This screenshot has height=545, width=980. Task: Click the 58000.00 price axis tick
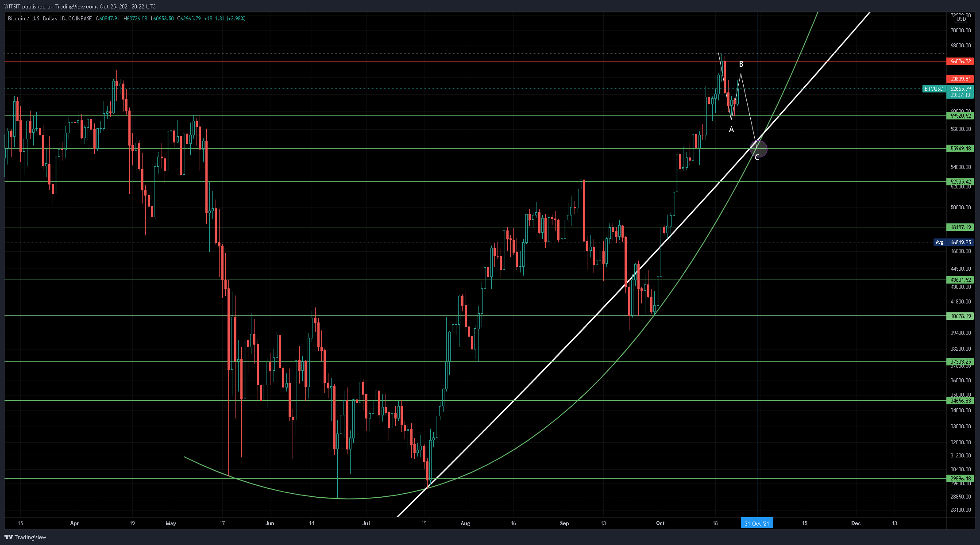(961, 129)
